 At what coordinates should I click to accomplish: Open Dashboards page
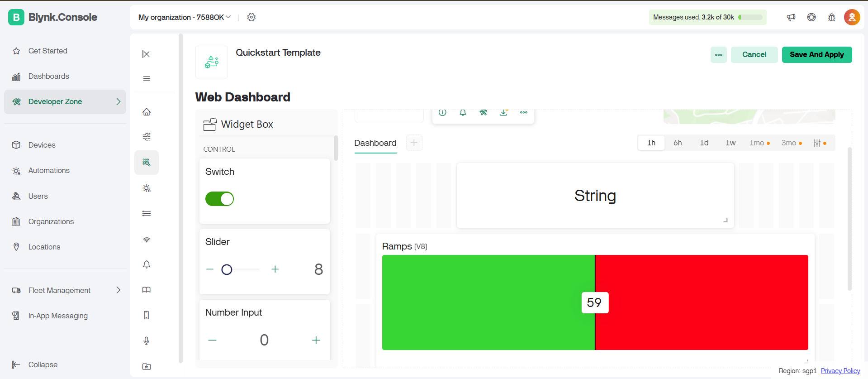coord(65,76)
